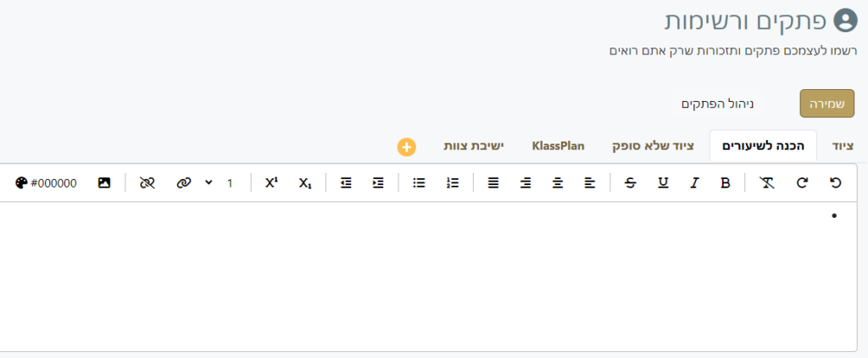Click the undo icon in the editor toolbar
Image resolution: width=868 pixels, height=358 pixels.
pos(836,182)
